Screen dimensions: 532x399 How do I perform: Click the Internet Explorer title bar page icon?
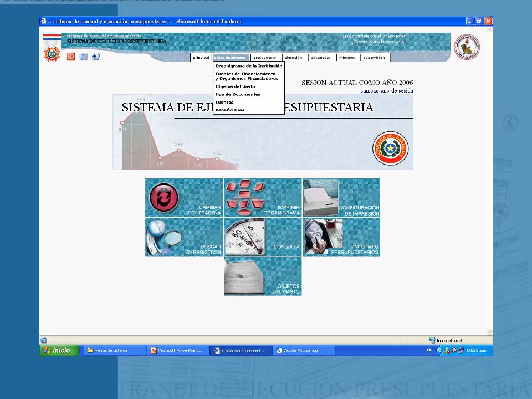point(43,21)
